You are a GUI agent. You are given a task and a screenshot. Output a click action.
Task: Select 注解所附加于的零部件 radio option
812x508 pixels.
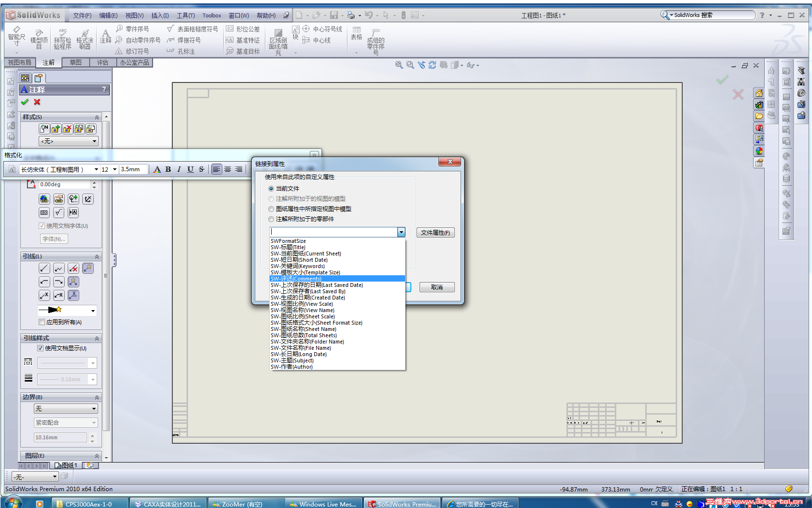[x=271, y=219]
